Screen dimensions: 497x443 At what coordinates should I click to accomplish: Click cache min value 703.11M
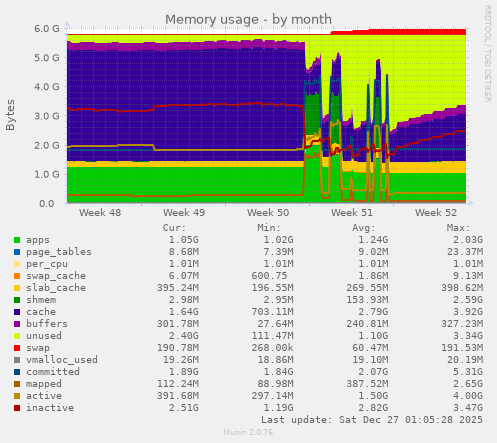272,312
